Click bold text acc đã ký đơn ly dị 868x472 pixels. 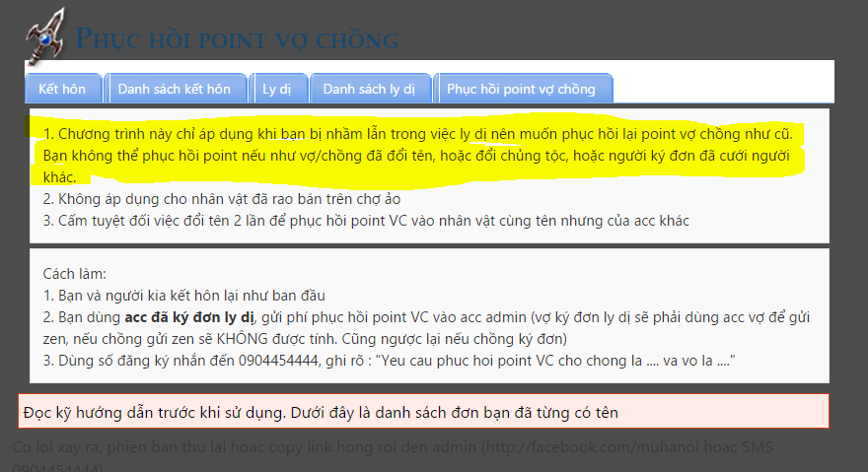tap(189, 317)
